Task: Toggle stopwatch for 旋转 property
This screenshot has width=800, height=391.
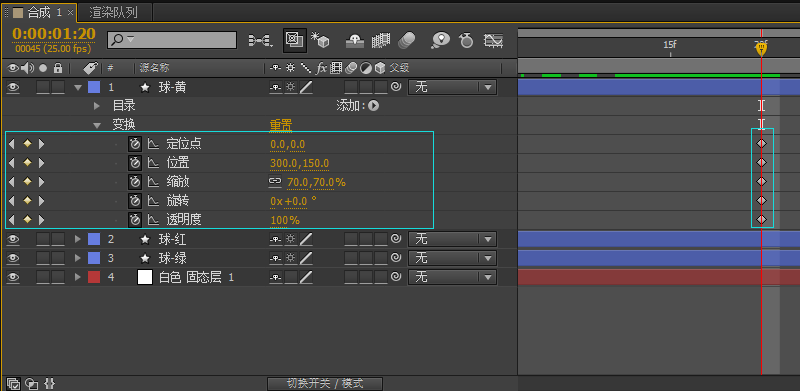Action: pyautogui.click(x=135, y=201)
